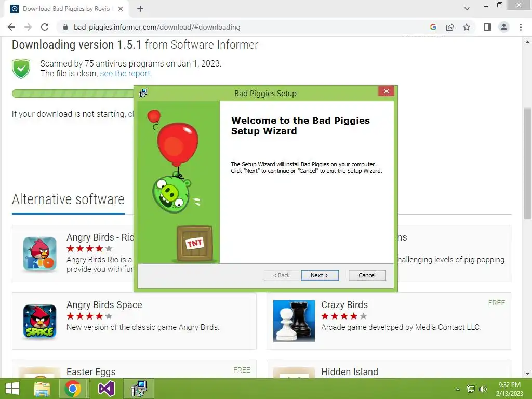Open File Explorer from the taskbar

[42, 389]
